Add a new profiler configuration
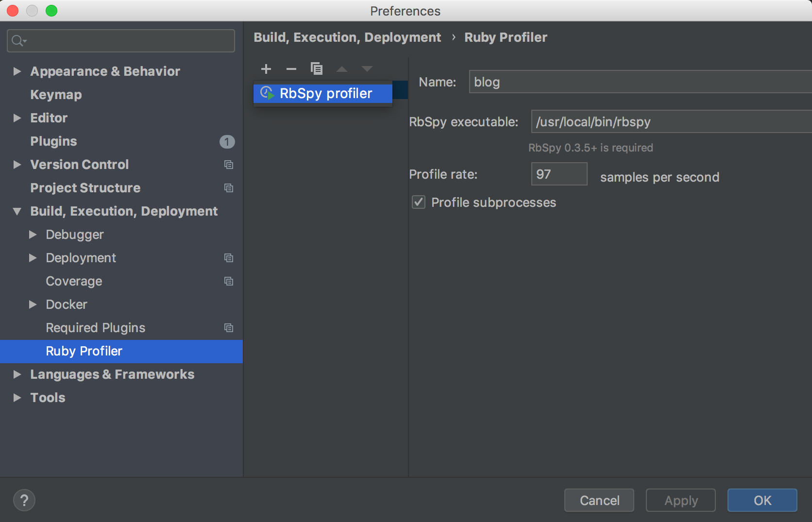 pyautogui.click(x=266, y=68)
